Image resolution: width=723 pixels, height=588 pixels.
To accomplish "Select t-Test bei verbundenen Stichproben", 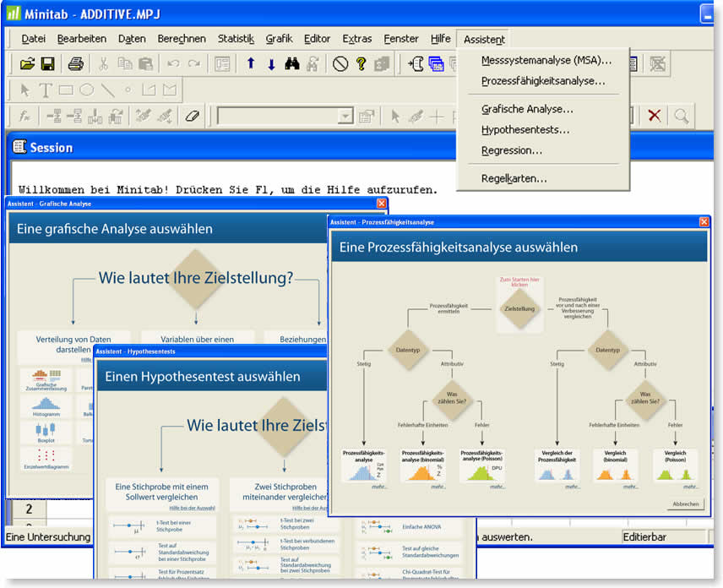I will coord(285,545).
